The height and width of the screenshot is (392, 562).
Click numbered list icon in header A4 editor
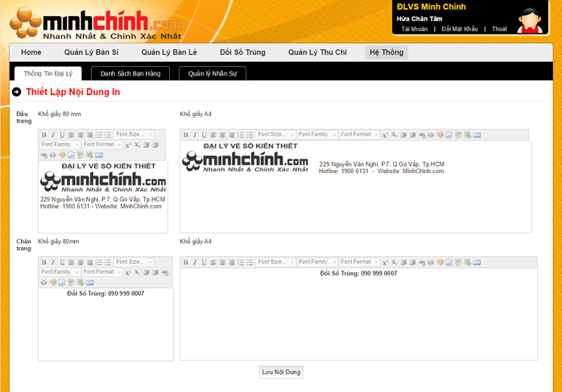[x=241, y=134]
